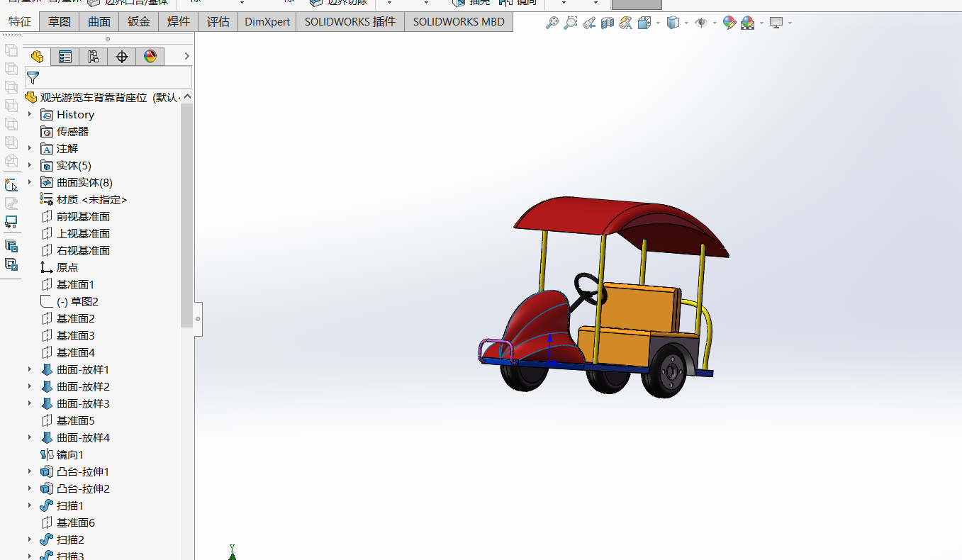This screenshot has width=962, height=560.
Task: Click the filter search input field
Action: [108, 78]
